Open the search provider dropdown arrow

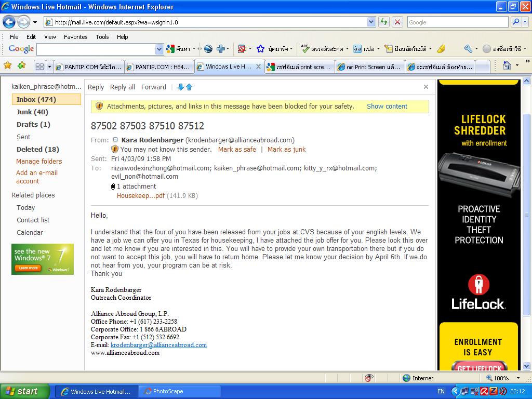pyautogui.click(x=525, y=22)
